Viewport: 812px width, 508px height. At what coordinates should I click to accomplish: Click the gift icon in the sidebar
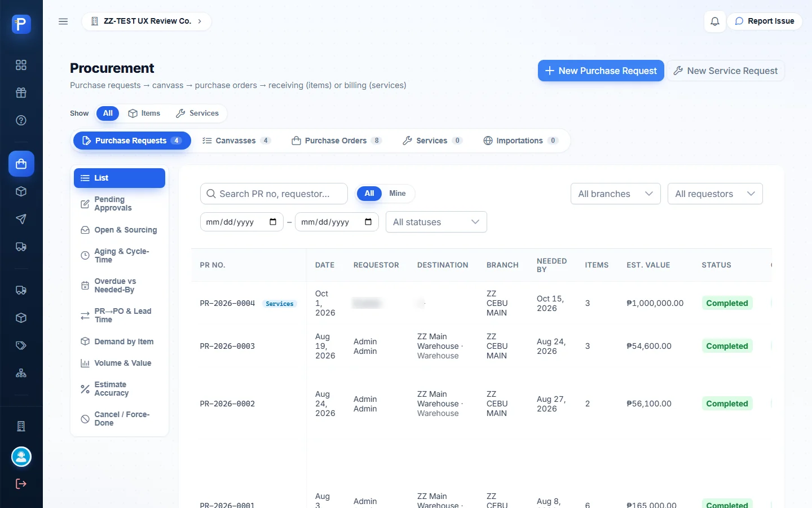[x=21, y=93]
